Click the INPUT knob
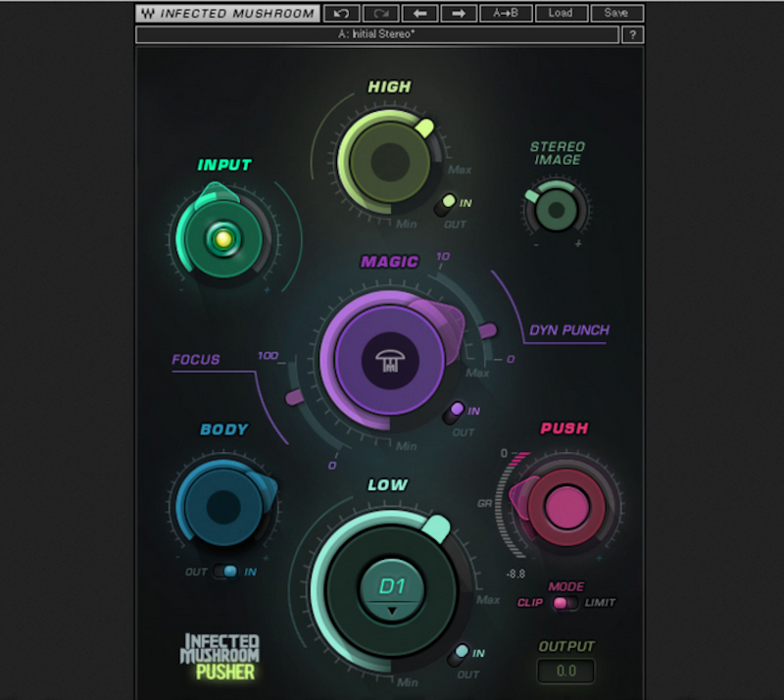 (223, 238)
